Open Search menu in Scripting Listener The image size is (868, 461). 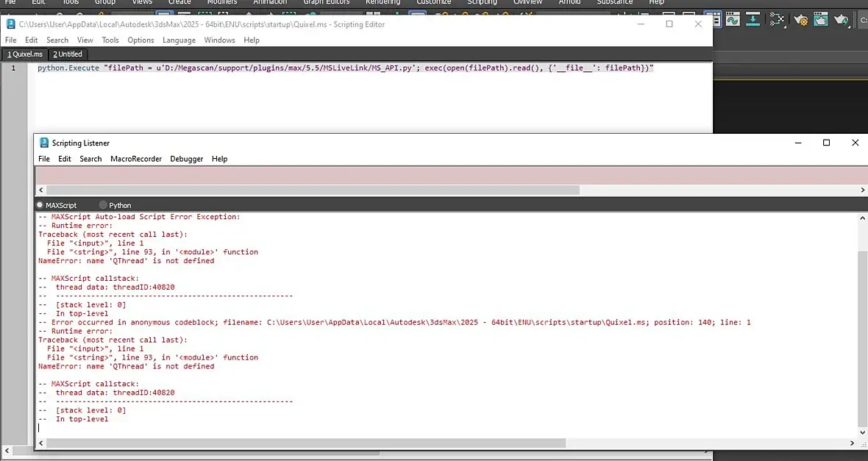tap(90, 159)
